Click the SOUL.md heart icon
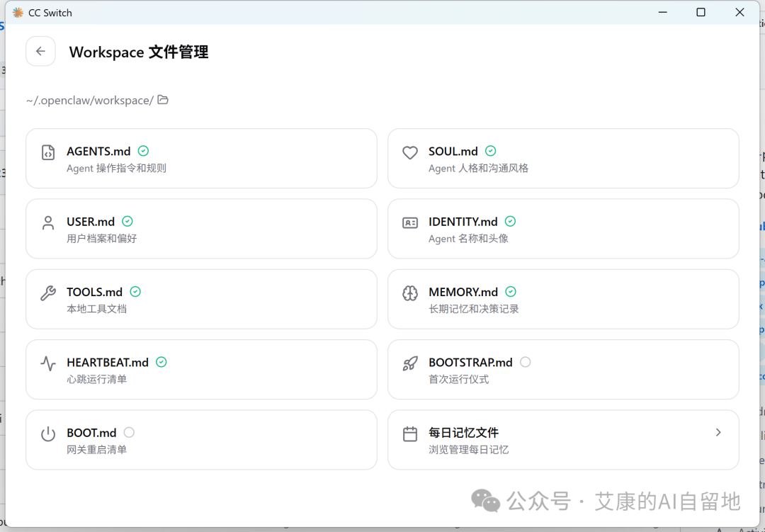 (x=410, y=153)
